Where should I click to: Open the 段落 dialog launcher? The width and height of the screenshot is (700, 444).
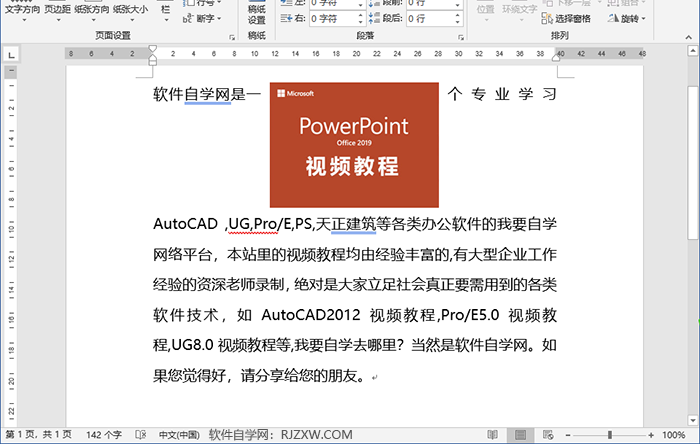461,37
